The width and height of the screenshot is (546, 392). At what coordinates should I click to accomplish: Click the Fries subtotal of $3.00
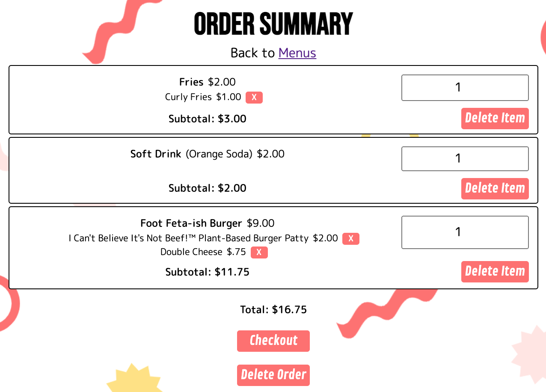[x=208, y=119]
